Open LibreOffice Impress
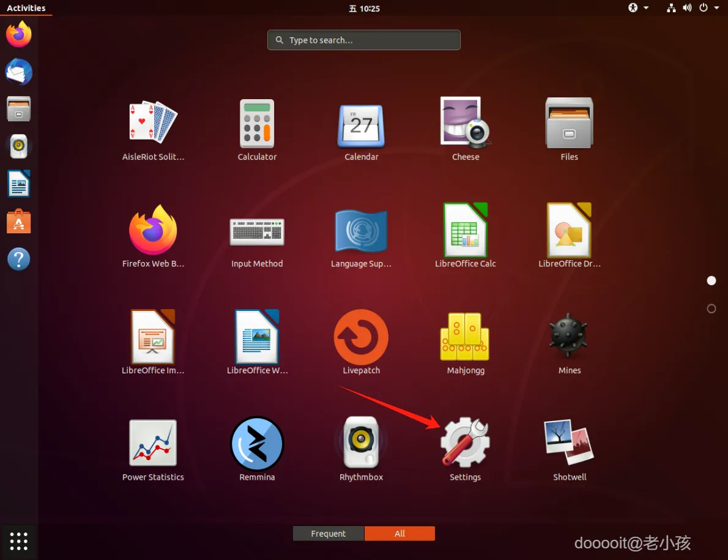 (153, 342)
